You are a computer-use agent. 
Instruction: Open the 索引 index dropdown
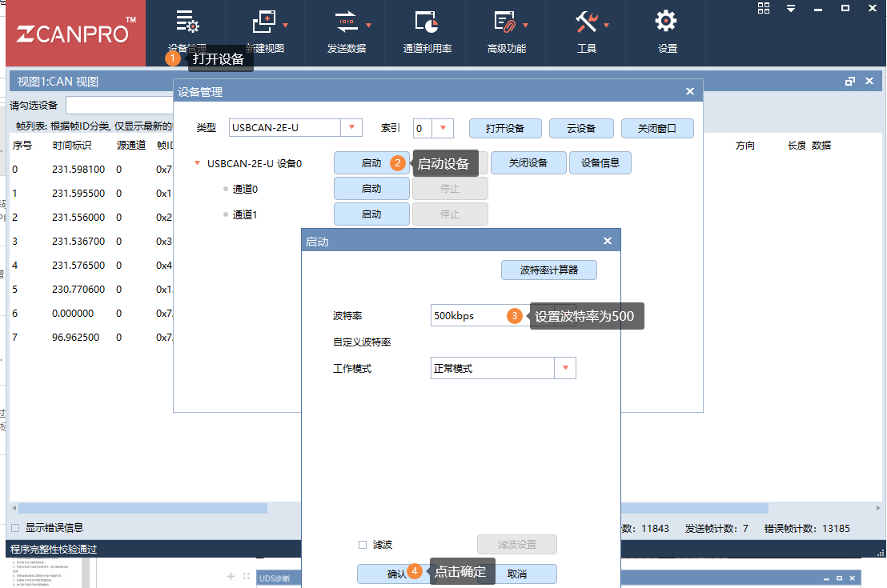click(x=443, y=127)
